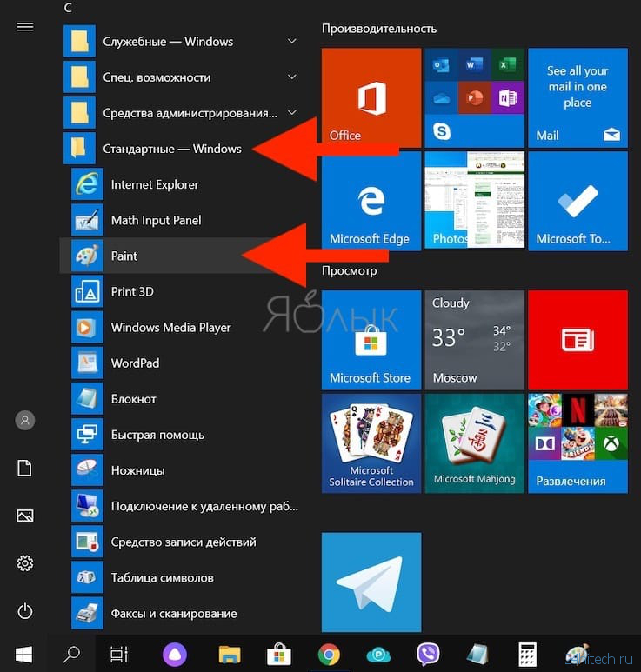Open the Power button menu
The image size is (641, 672).
pos(25,611)
